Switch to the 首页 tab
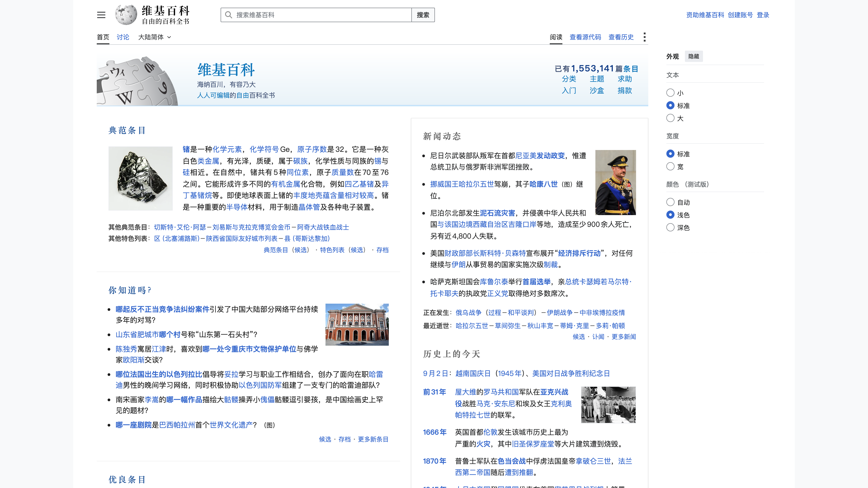Image resolution: width=868 pixels, height=488 pixels. [103, 37]
